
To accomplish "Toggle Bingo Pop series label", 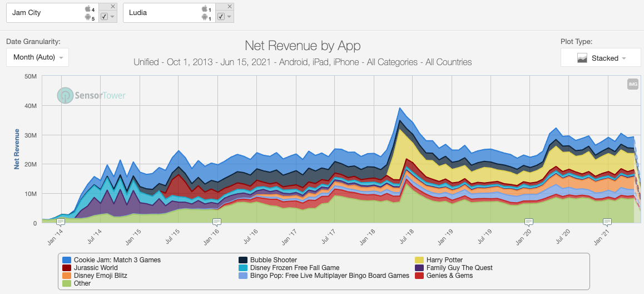I will [330, 276].
